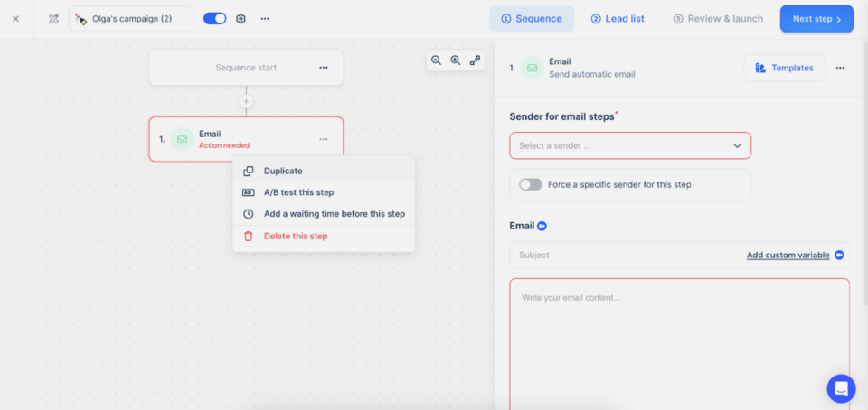
Task: Click Sender for email steps label
Action: 561,116
